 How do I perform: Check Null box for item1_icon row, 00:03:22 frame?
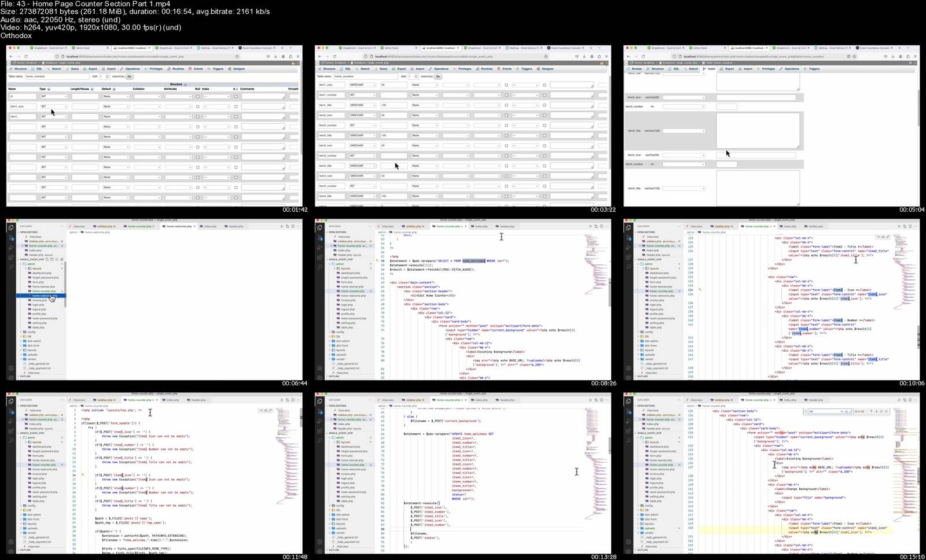coord(506,85)
